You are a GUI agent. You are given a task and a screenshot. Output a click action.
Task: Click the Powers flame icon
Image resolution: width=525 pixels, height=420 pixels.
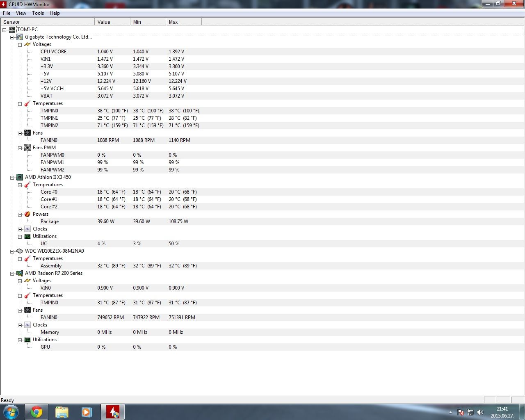[x=27, y=214]
